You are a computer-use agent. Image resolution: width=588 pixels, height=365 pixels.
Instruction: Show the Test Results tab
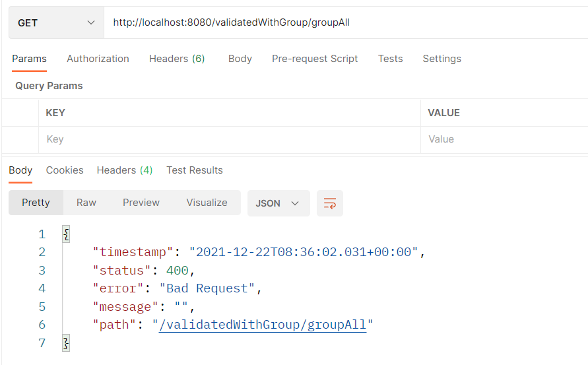195,170
